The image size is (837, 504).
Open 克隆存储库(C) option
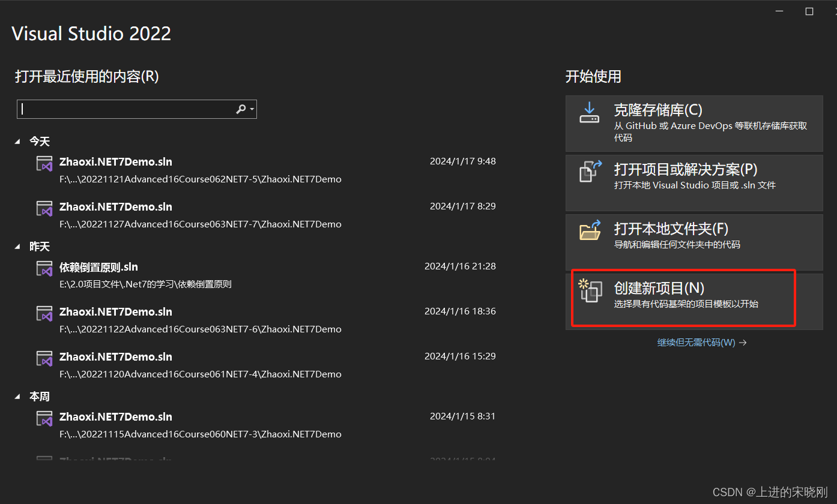click(x=694, y=124)
